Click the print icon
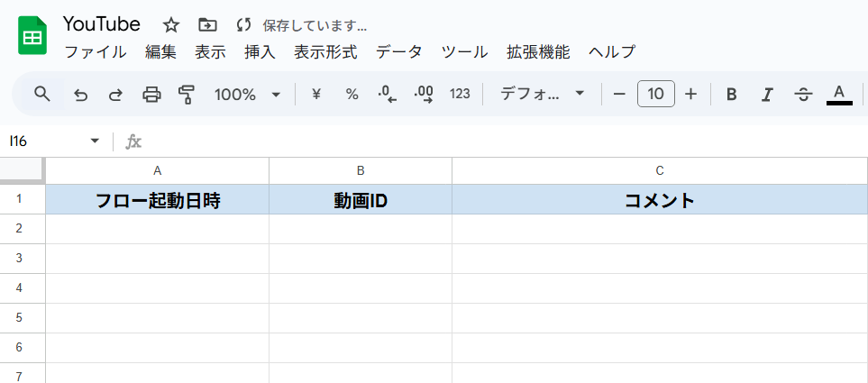The height and width of the screenshot is (383, 868). pos(151,95)
